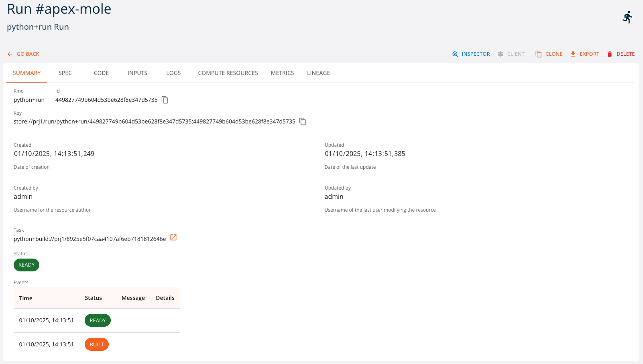Click the BUILT event status badge
This screenshot has height=364, width=643.
(97, 344)
